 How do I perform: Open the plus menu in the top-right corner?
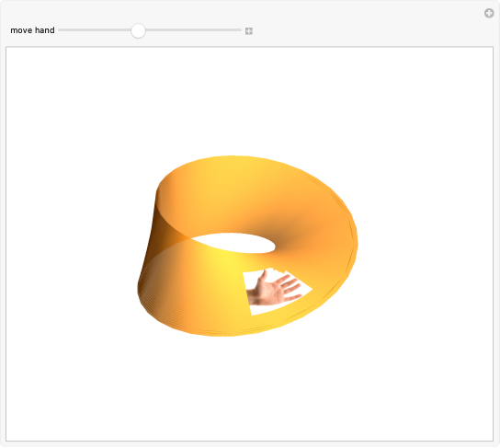coord(489,13)
